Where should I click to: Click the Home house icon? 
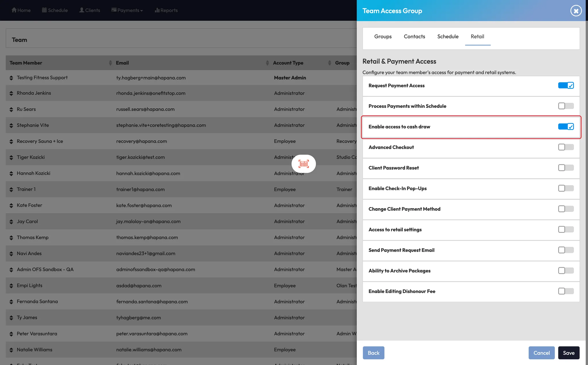tap(14, 10)
